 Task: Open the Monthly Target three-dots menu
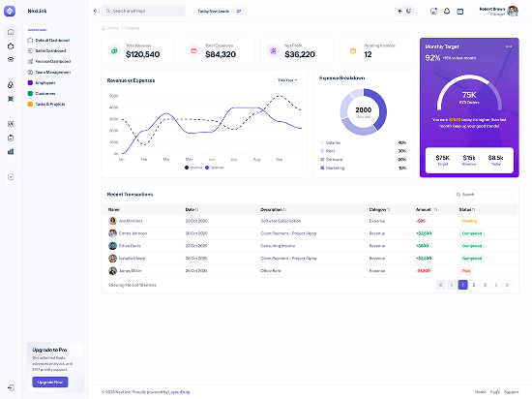(x=509, y=46)
